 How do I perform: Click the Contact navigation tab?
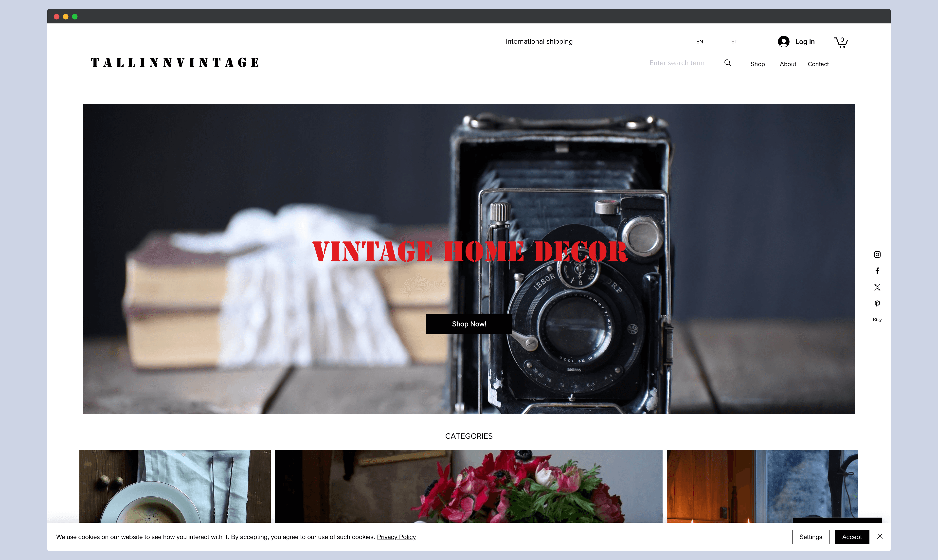click(x=818, y=63)
